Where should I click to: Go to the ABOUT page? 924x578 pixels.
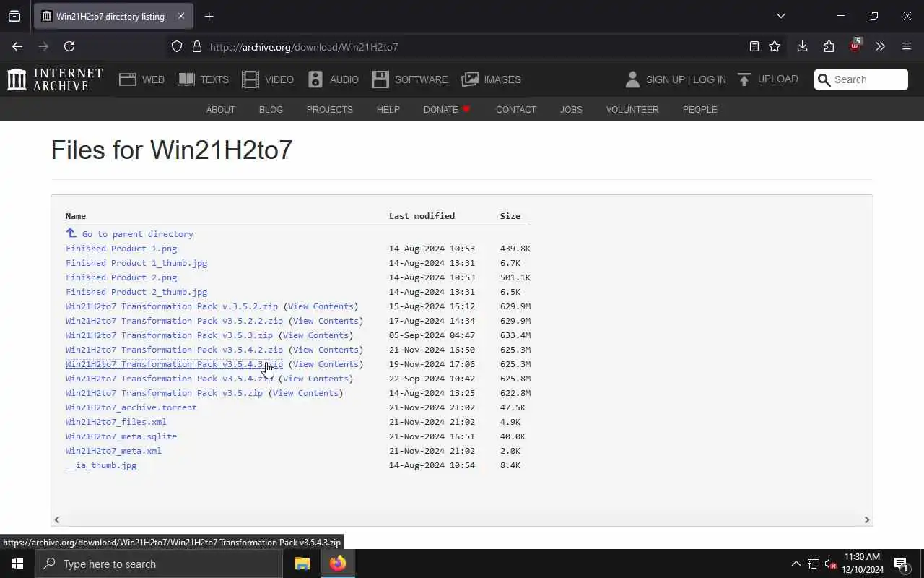coord(221,110)
